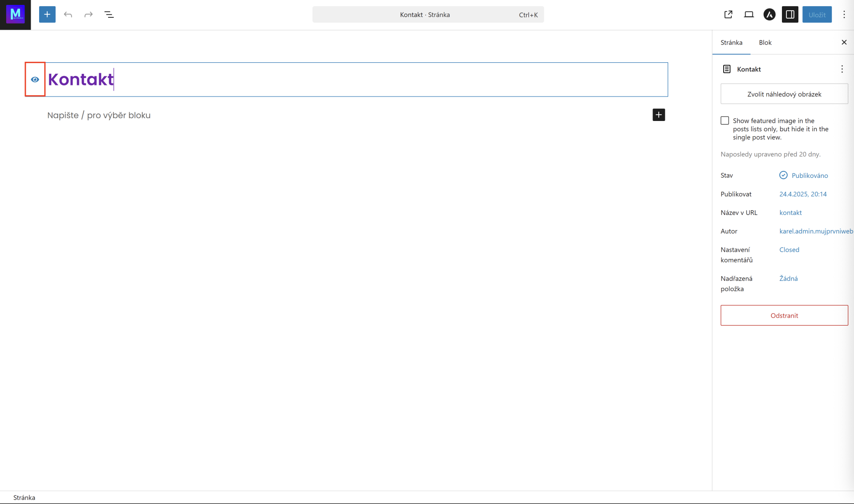Toggle the settings sidebar panel icon
Image resolution: width=854 pixels, height=504 pixels.
[790, 15]
